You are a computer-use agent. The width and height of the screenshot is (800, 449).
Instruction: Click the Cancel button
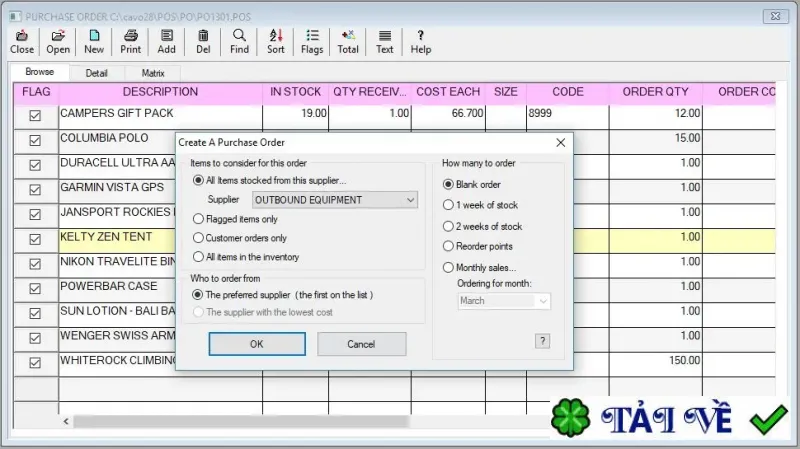(x=361, y=344)
